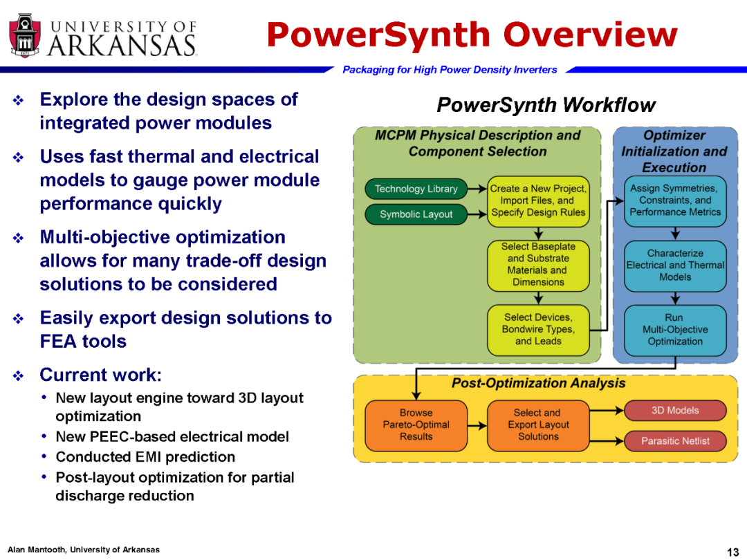Click the 'Select Devices, Bondwire Types, and Leads' box
Image resolution: width=747 pixels, height=560 pixels.
(538, 330)
